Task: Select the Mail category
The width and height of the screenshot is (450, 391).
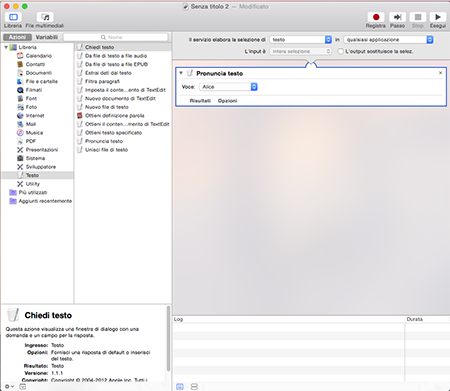Action: click(31, 124)
